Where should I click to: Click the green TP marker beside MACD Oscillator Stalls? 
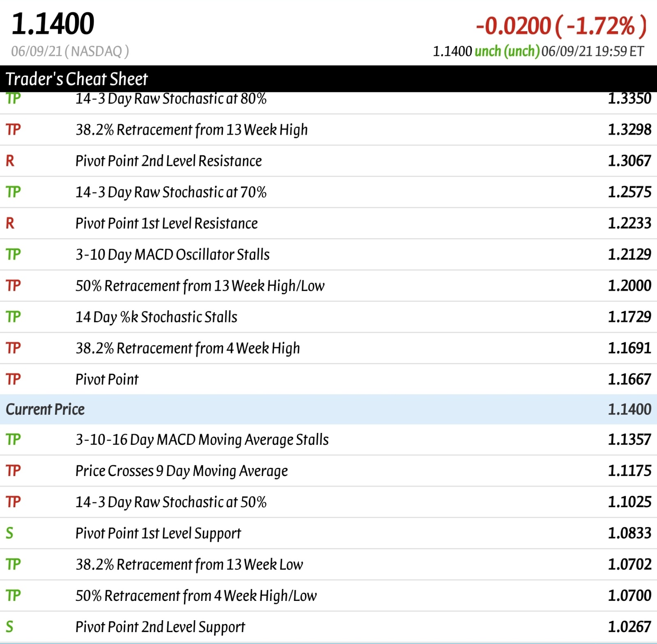coord(13,255)
